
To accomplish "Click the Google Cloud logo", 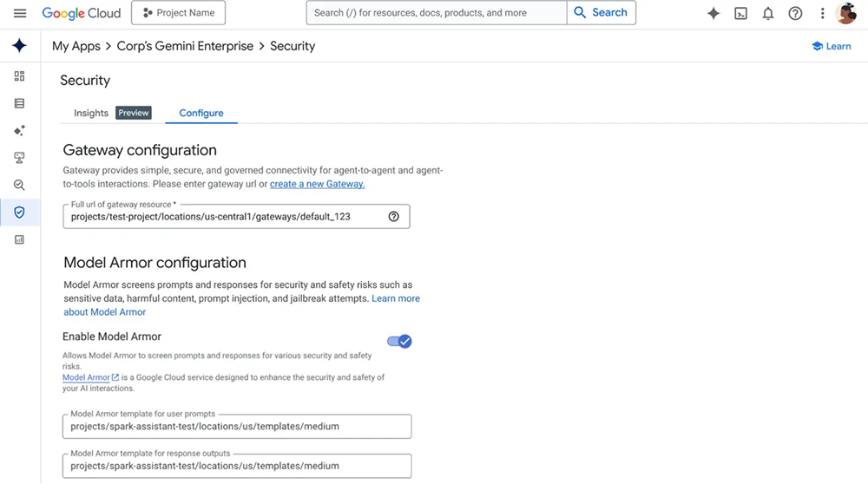I will click(82, 13).
